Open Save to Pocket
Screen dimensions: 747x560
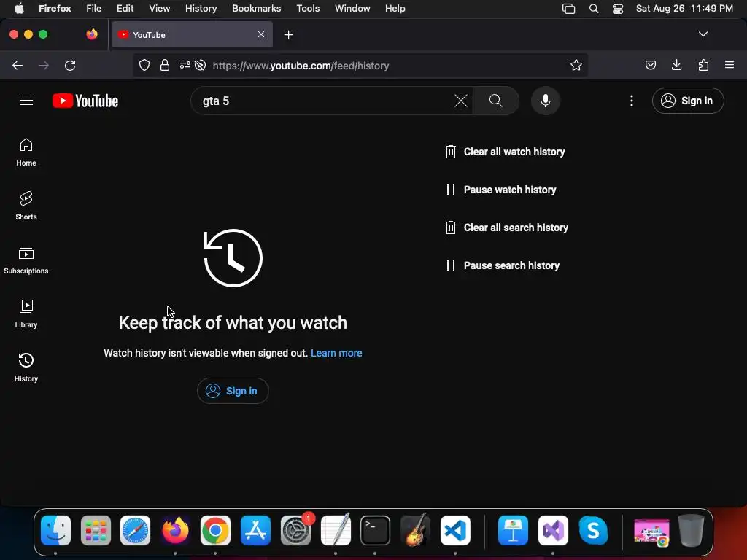650,65
